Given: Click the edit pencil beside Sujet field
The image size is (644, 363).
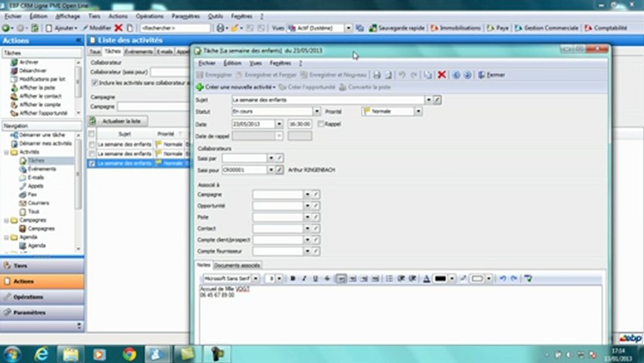Looking at the screenshot, I should coord(437,100).
